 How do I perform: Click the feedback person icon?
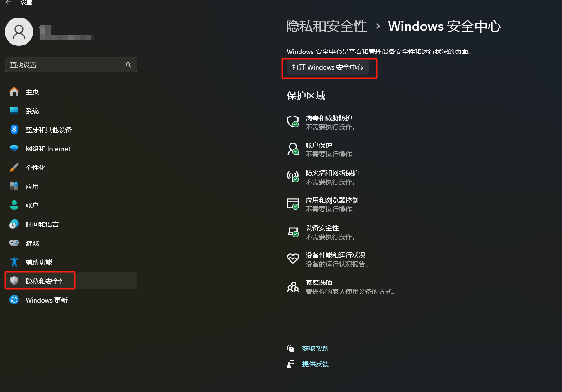coord(290,364)
